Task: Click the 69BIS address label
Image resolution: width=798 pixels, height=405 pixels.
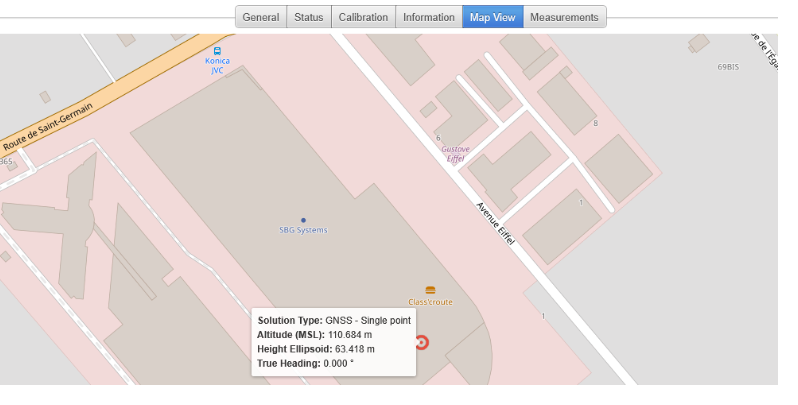Action: (728, 67)
